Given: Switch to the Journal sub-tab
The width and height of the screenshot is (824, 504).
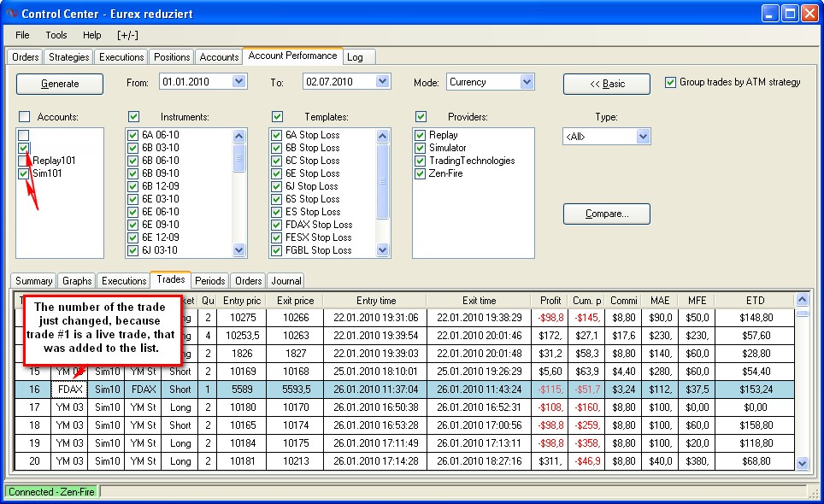Looking at the screenshot, I should click(285, 280).
